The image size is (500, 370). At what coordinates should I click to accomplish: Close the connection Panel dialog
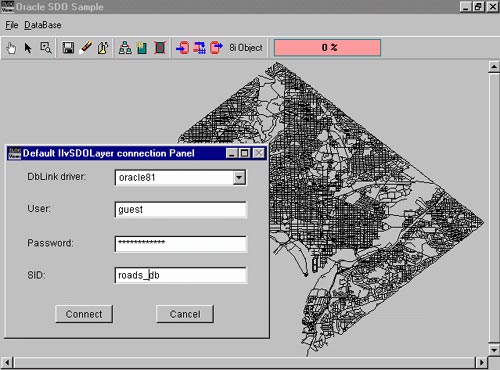coord(259,153)
